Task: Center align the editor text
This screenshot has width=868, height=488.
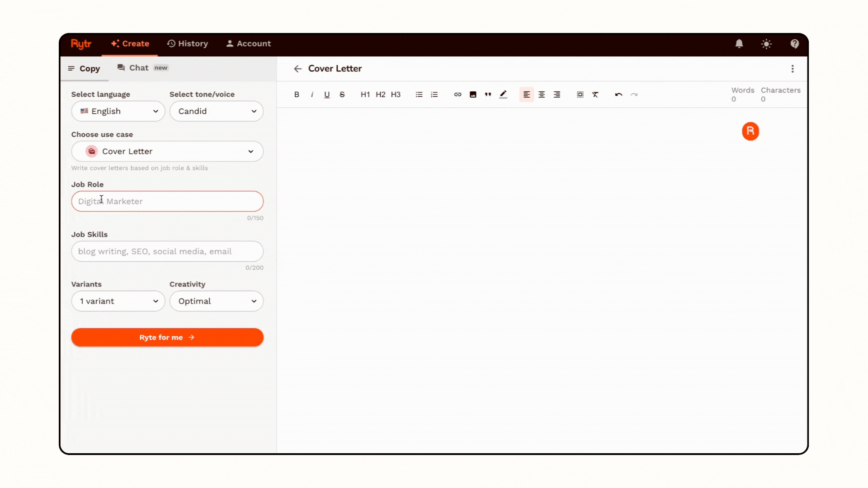Action: click(x=542, y=94)
